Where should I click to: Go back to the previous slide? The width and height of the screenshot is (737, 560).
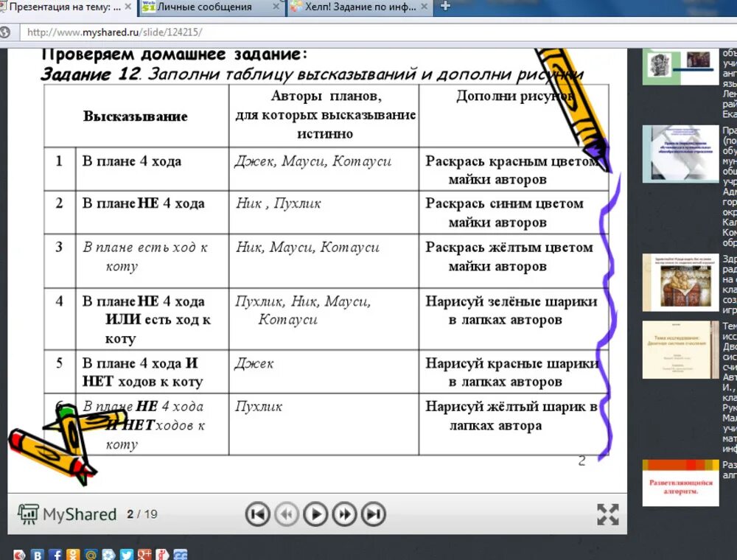coord(286,514)
